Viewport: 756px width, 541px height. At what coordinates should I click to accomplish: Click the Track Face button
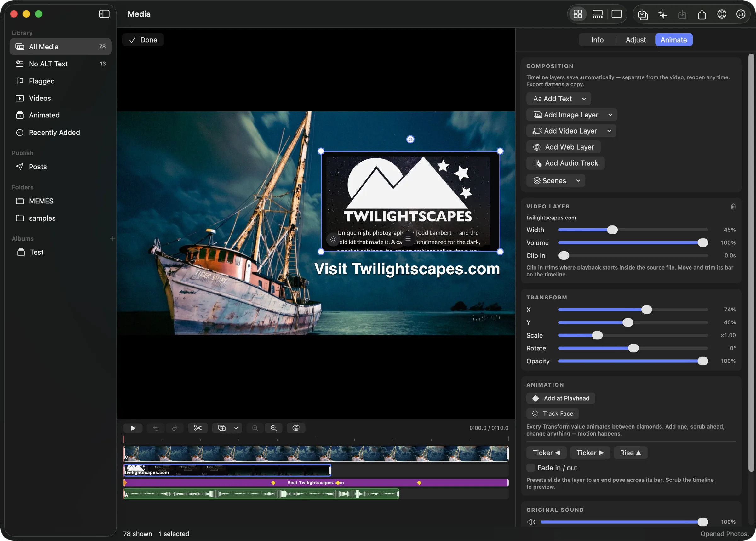[x=553, y=414]
